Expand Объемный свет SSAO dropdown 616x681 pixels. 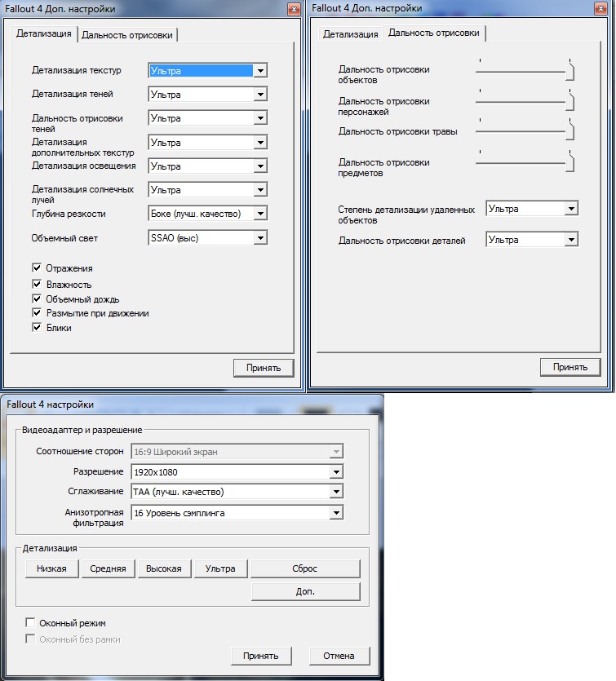(x=208, y=238)
